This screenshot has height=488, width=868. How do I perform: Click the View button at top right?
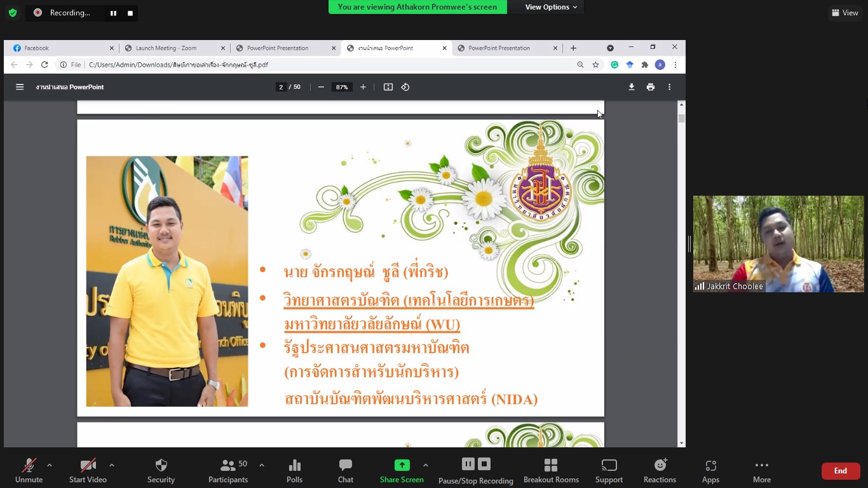(844, 13)
